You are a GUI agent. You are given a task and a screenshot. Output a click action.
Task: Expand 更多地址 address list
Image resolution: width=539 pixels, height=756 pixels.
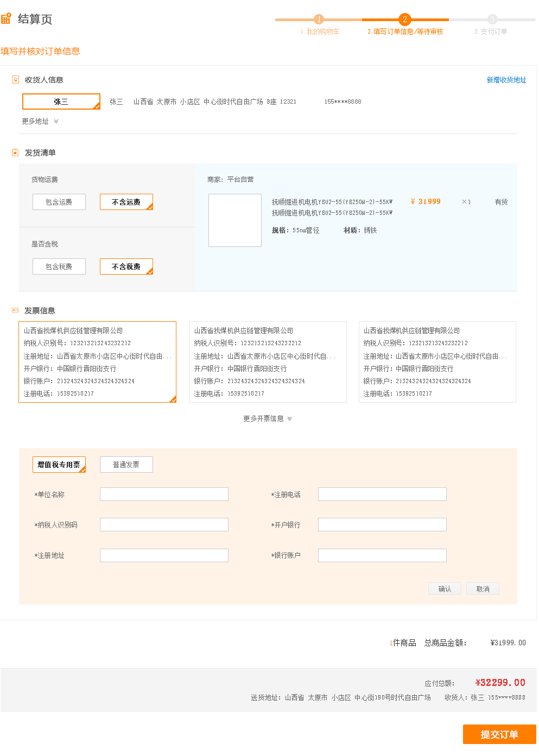point(40,121)
